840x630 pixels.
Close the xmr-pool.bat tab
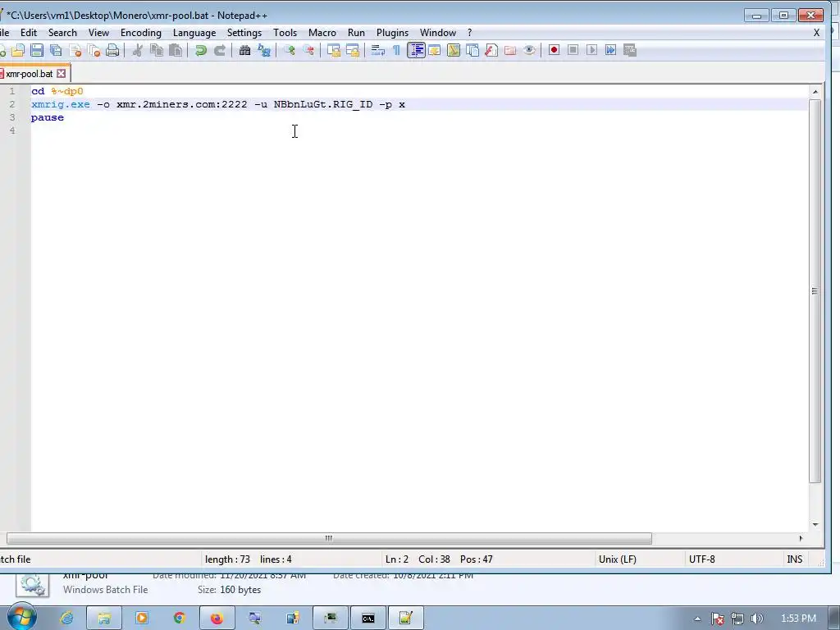(62, 73)
